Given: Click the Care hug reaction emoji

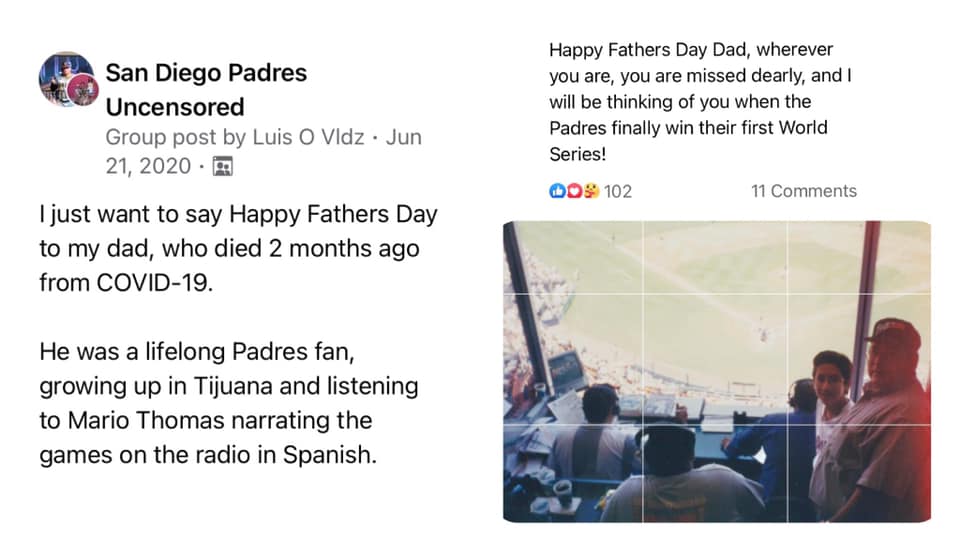Looking at the screenshot, I should click(x=591, y=191).
